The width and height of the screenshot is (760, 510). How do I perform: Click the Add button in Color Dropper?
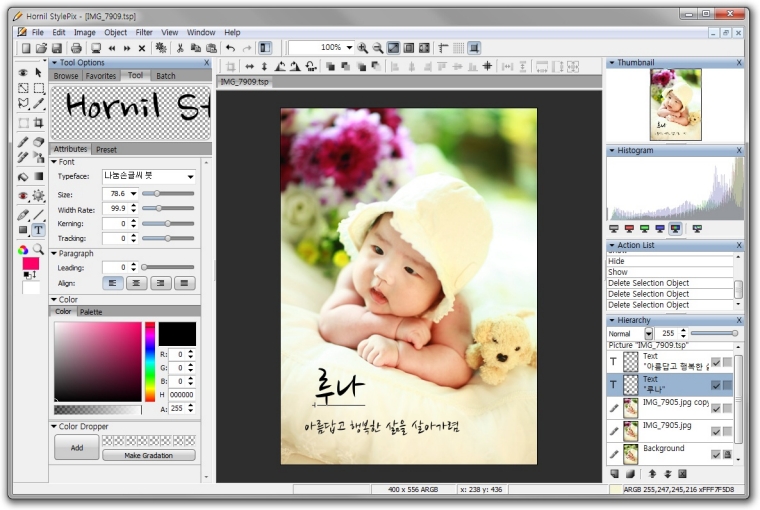77,447
